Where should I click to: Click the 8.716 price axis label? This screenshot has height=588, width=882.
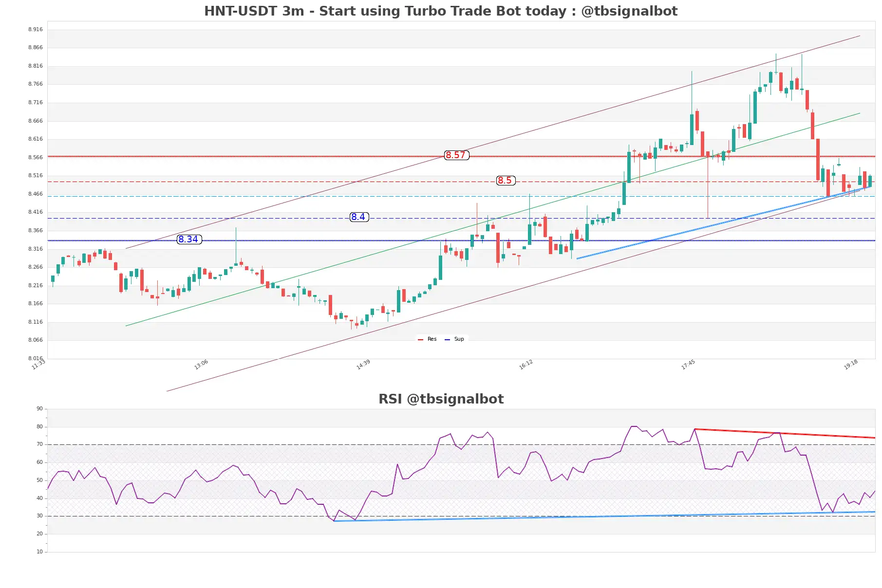tap(36, 103)
